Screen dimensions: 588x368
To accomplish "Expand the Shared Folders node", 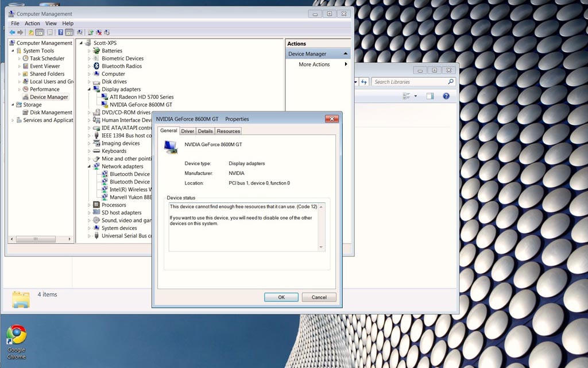I will point(19,74).
